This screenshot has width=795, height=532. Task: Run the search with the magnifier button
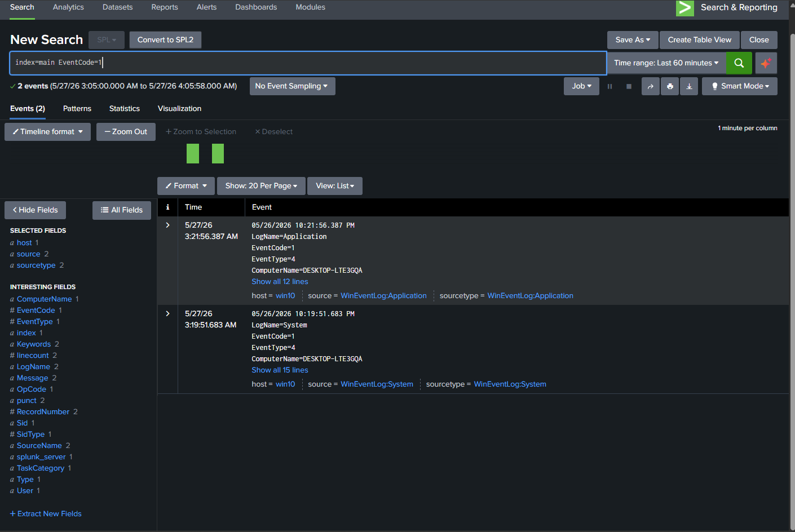pyautogui.click(x=739, y=63)
